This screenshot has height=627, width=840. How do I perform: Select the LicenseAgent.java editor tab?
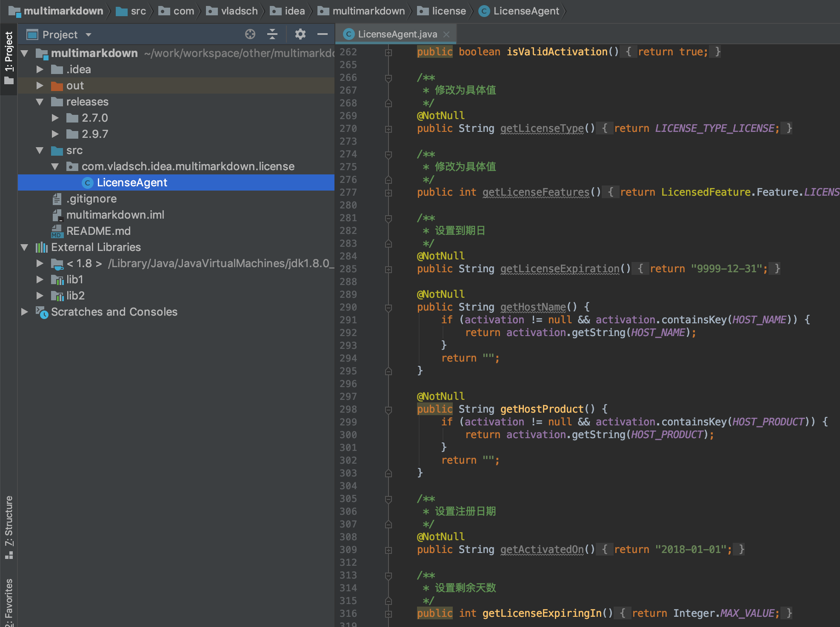pyautogui.click(x=397, y=34)
